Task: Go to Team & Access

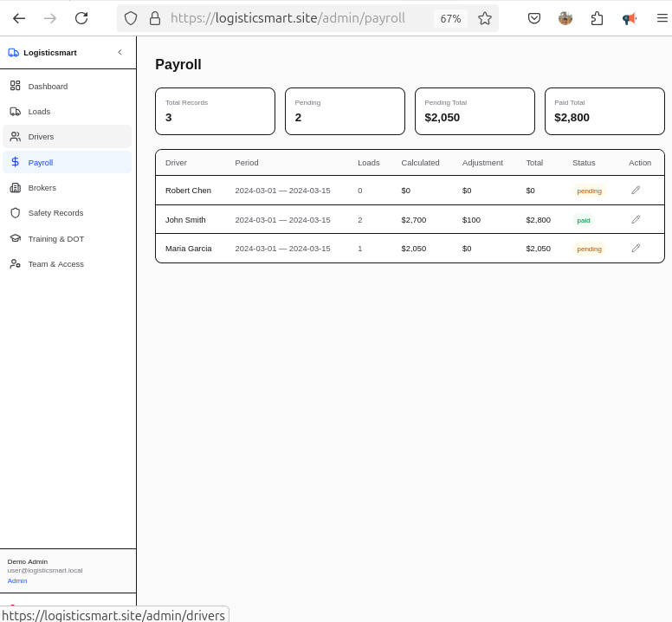Action: [x=67, y=264]
